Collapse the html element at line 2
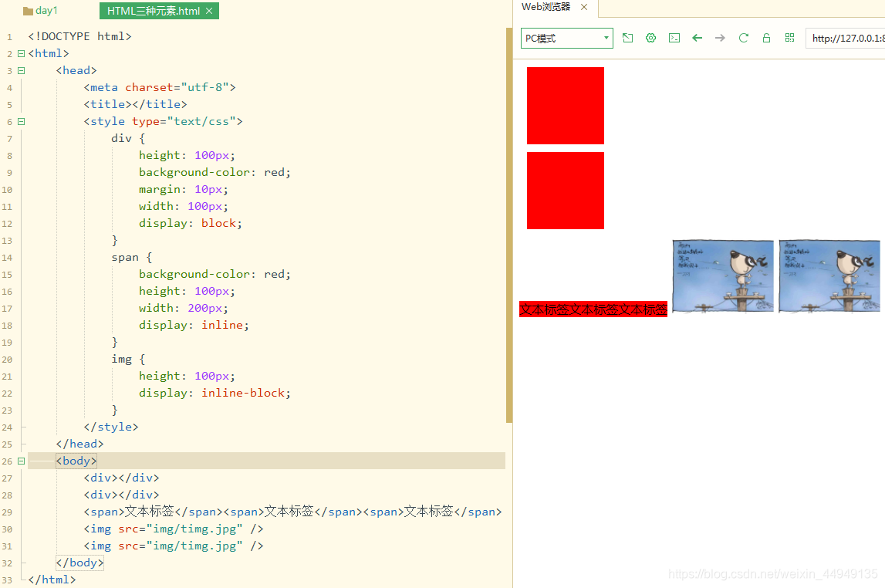Viewport: 885px width, 588px height. [x=21, y=53]
